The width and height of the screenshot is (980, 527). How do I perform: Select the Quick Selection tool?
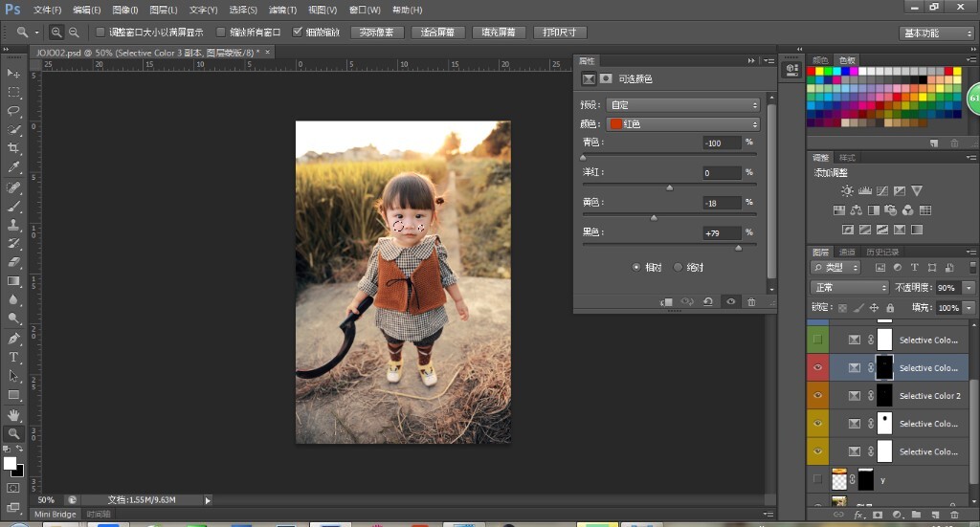coord(13,130)
